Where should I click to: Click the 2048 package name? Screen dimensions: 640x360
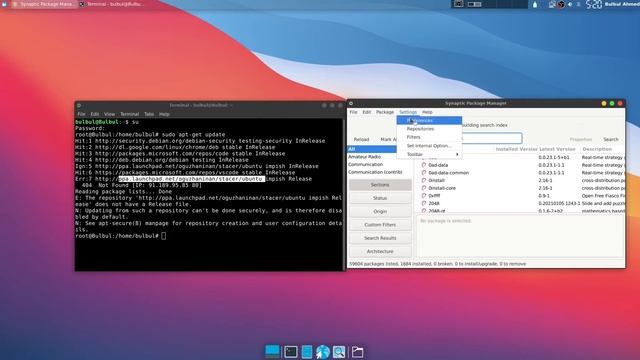point(434,203)
